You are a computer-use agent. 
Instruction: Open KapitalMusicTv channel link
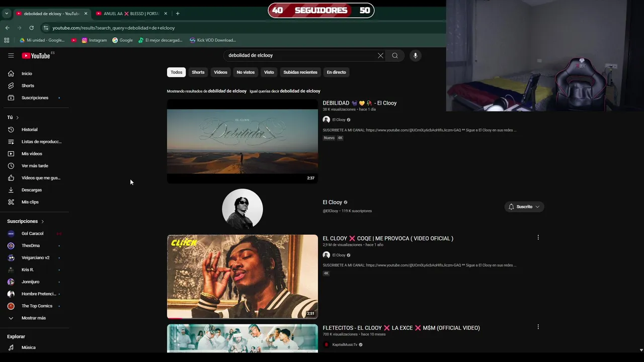[x=345, y=345]
